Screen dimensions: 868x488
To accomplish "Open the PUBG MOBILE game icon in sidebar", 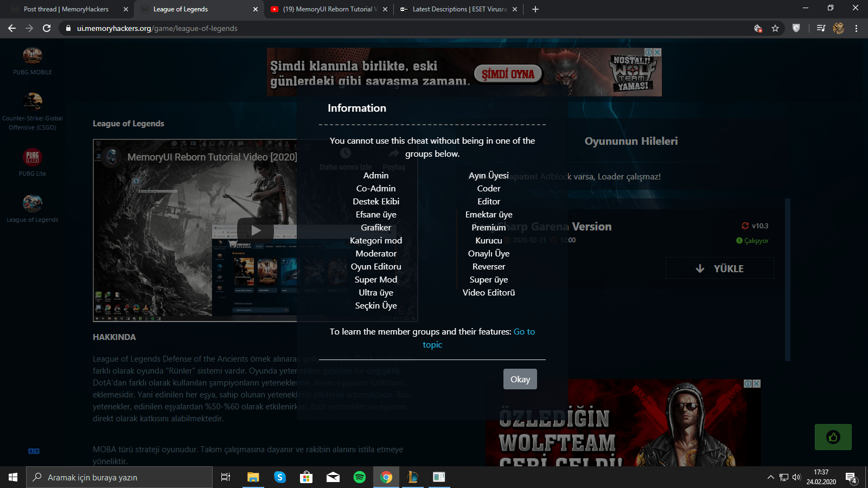I will pos(33,56).
